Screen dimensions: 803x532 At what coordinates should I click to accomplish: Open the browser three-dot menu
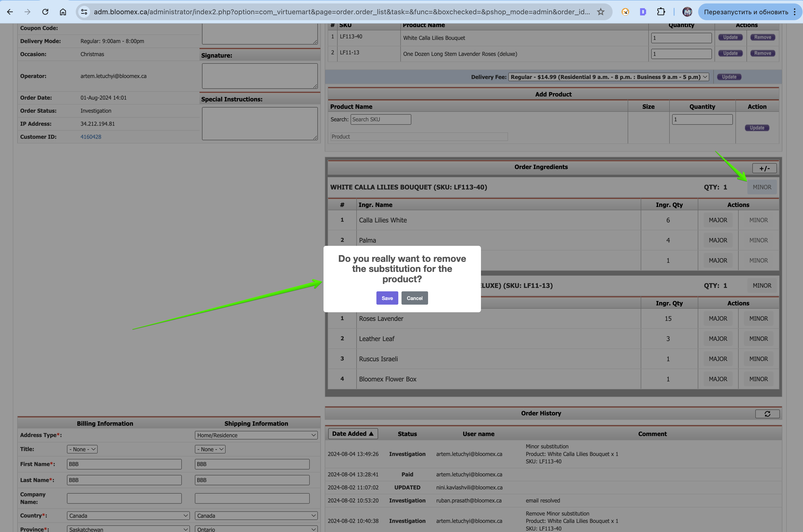tap(795, 12)
